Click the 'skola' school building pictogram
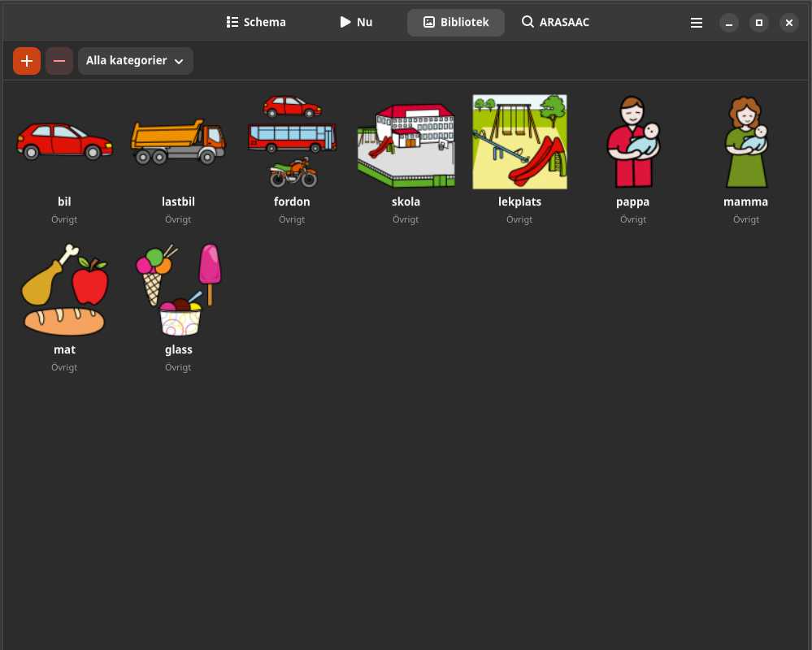Viewport: 812px width, 650px height. point(406,144)
